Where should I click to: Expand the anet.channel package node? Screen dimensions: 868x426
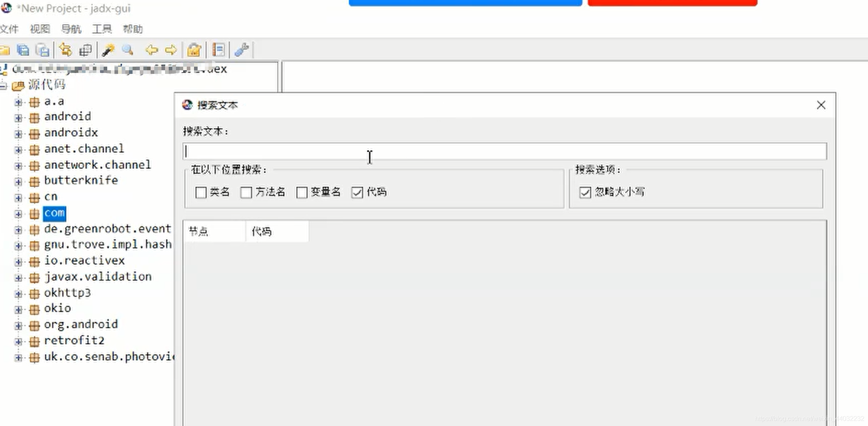(x=18, y=150)
